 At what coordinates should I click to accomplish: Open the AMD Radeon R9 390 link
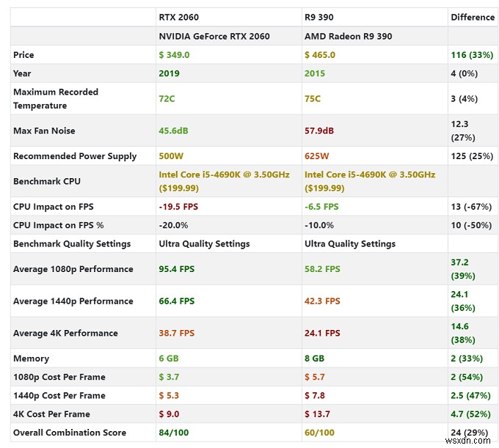348,36
